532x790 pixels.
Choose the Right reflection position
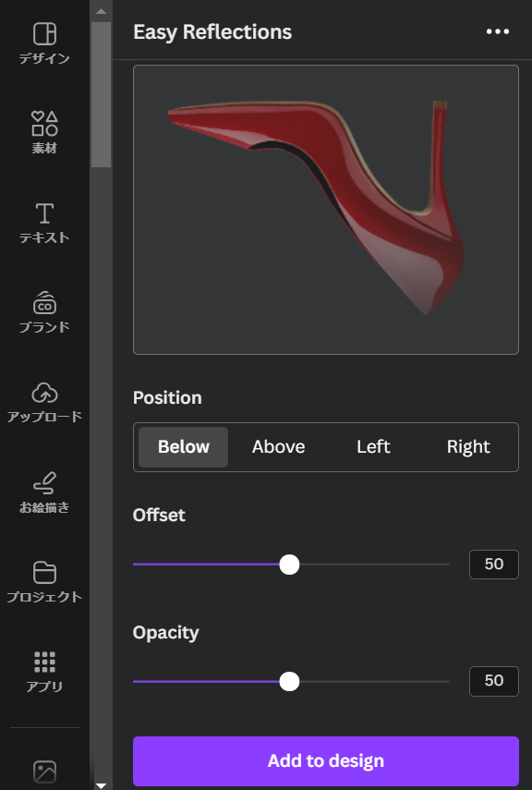(468, 447)
